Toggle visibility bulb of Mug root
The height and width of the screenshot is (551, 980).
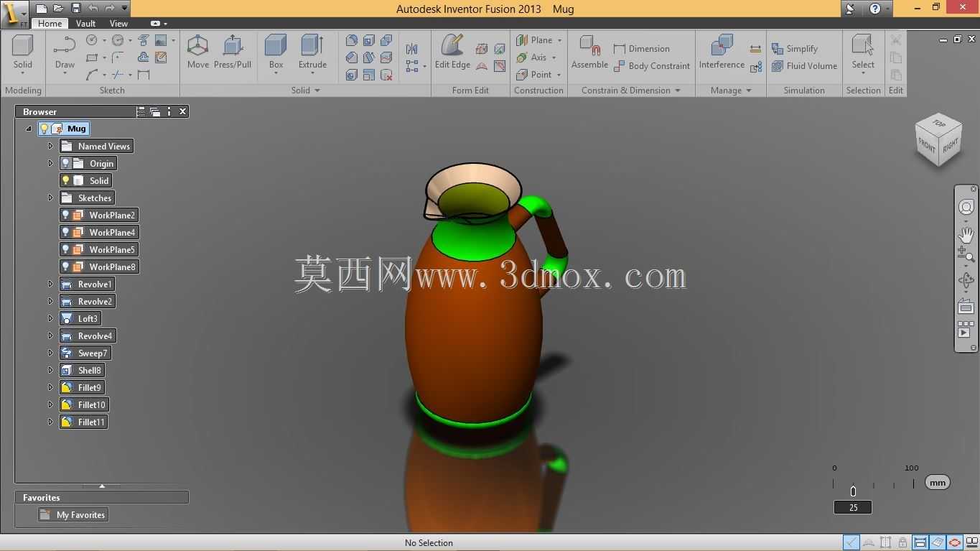45,129
